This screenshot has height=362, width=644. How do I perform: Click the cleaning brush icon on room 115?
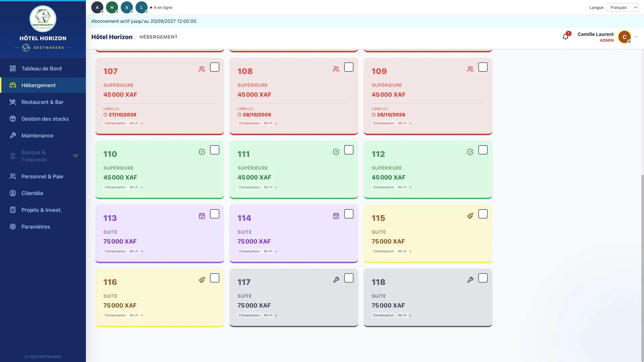[x=470, y=216]
